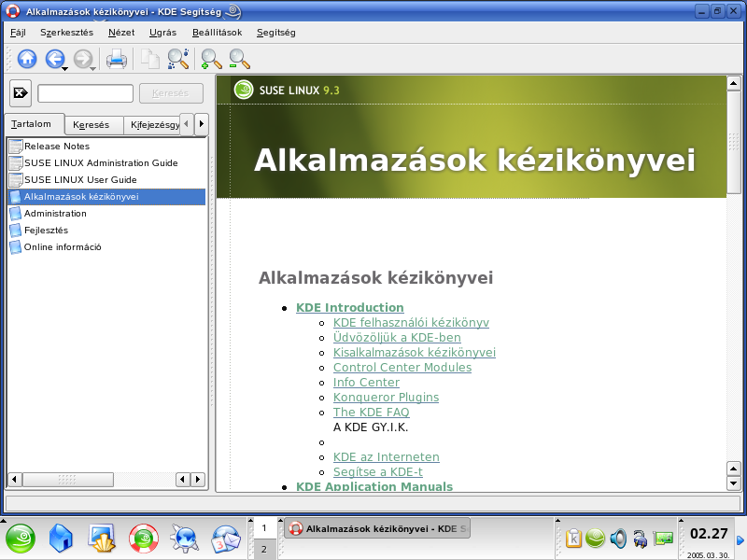Screen dimensions: 747x560
Task: Select SUSE LINUX Administration Guide entry
Action: point(101,162)
